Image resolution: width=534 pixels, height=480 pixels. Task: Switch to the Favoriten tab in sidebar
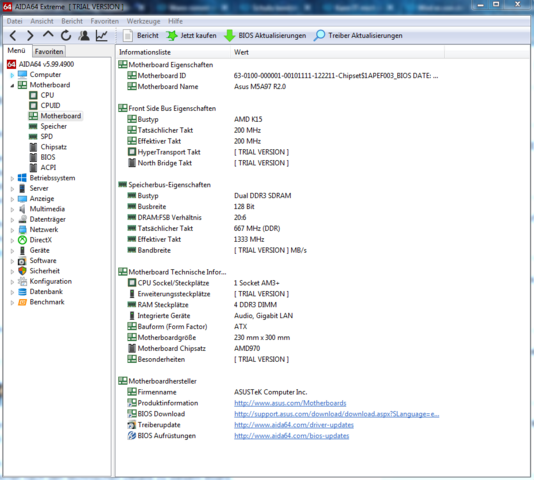click(x=49, y=51)
